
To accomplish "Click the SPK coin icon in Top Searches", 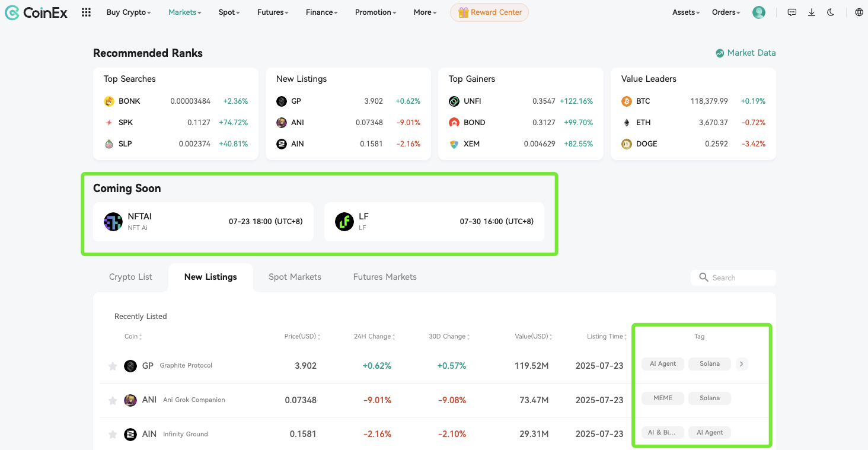I will pos(109,123).
